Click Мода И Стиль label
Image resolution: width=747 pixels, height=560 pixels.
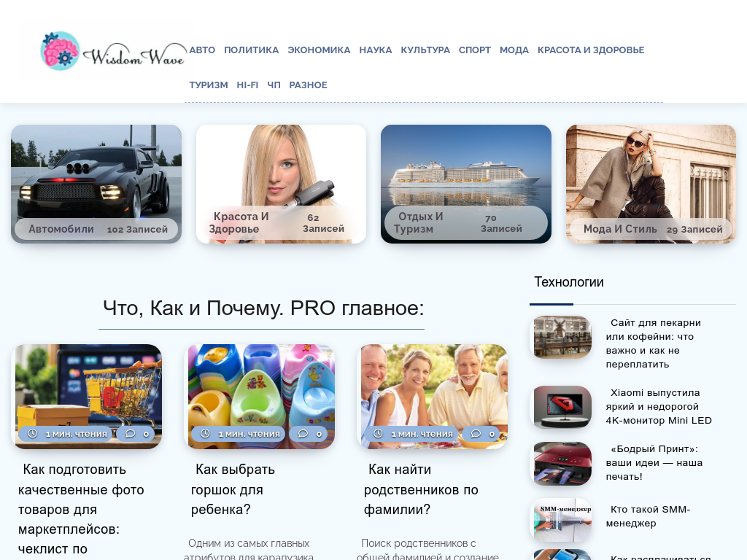[x=620, y=229]
